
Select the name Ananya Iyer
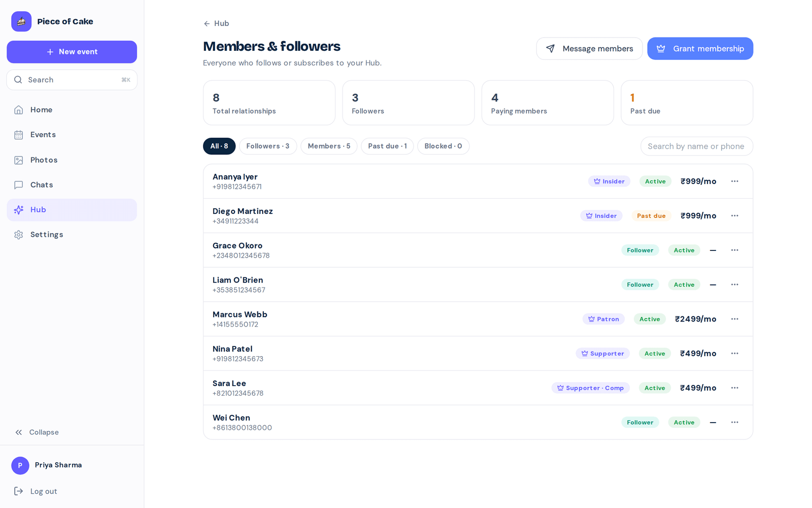[x=235, y=177]
